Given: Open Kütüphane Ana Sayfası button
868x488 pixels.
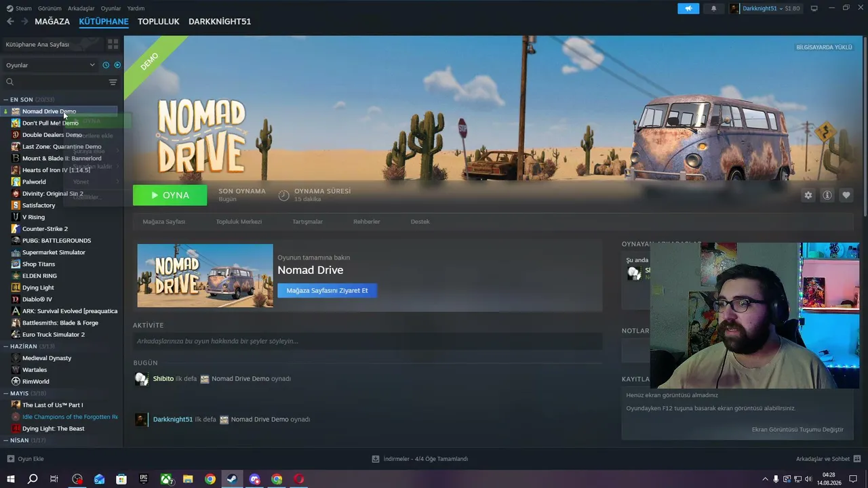Looking at the screenshot, I should point(52,44).
